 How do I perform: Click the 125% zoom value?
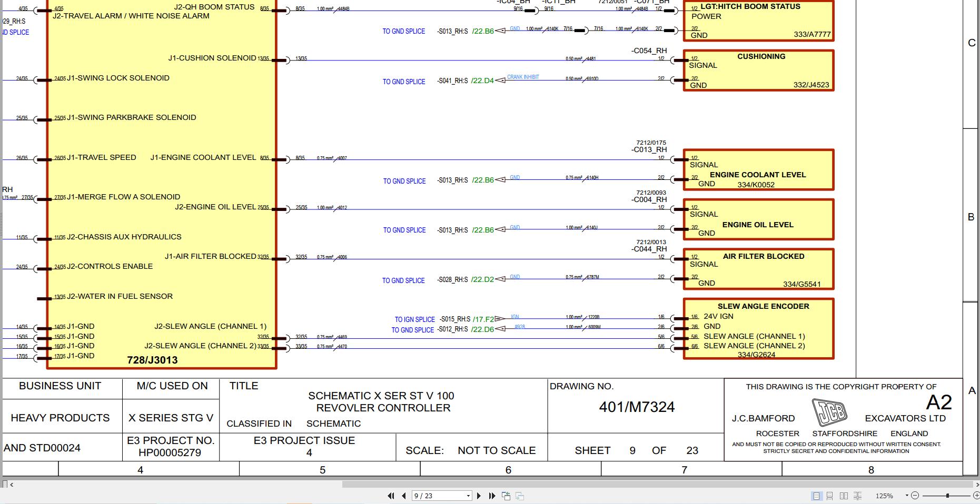884,496
